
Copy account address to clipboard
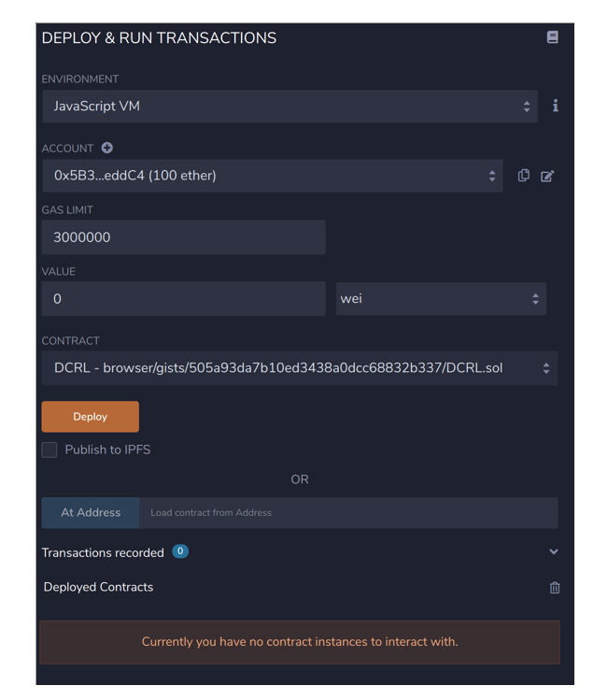click(x=524, y=176)
